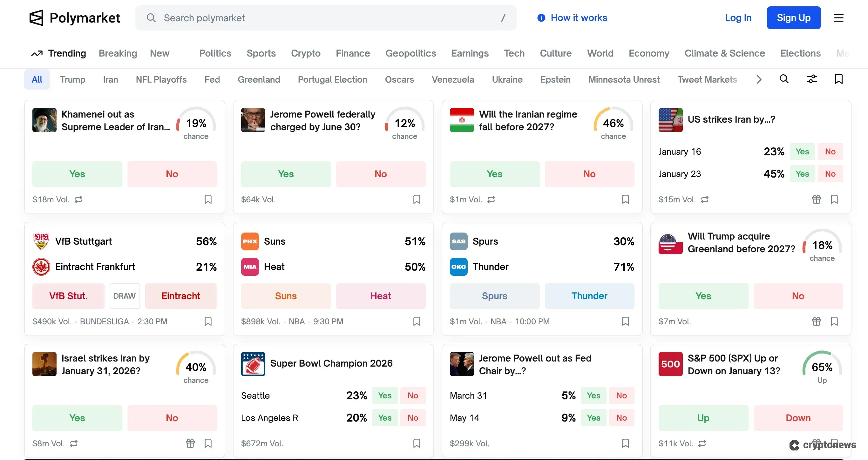
Task: Click the saved markets bookmark icon in tag bar
Action: [839, 79]
